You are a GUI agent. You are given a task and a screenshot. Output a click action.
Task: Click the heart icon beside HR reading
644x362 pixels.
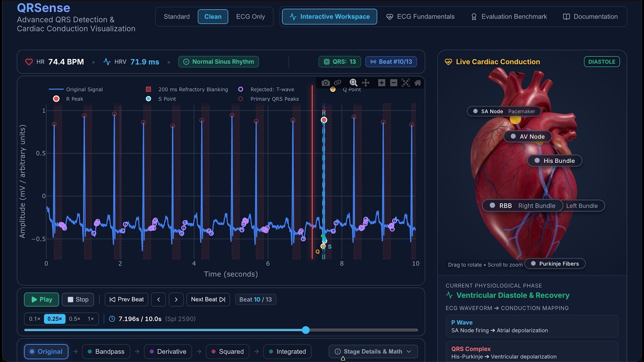pos(29,62)
